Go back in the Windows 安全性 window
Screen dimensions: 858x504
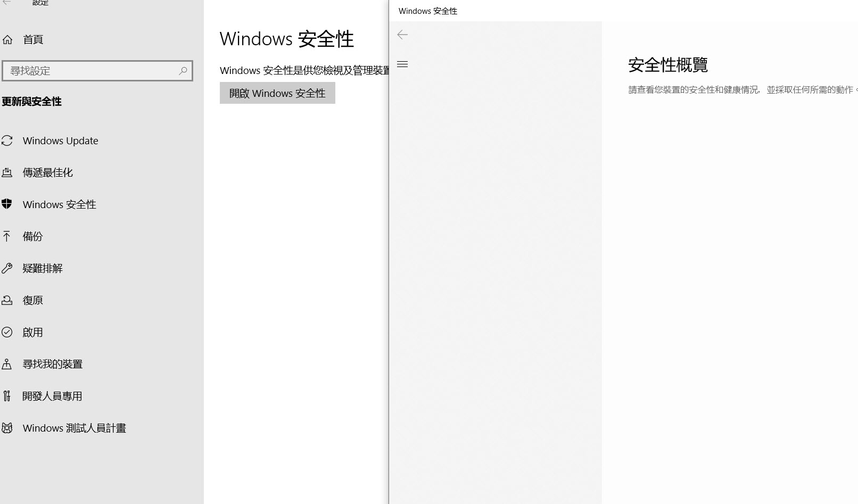402,35
